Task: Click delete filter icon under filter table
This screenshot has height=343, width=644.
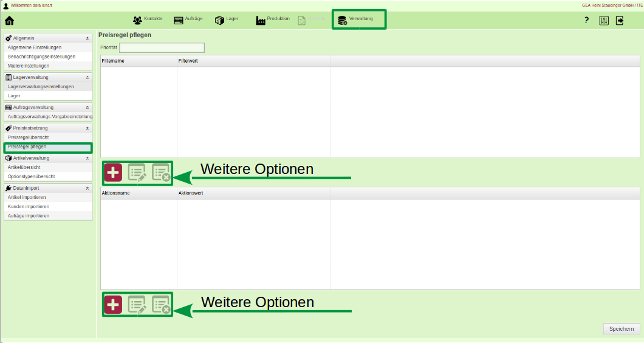Action: [161, 173]
